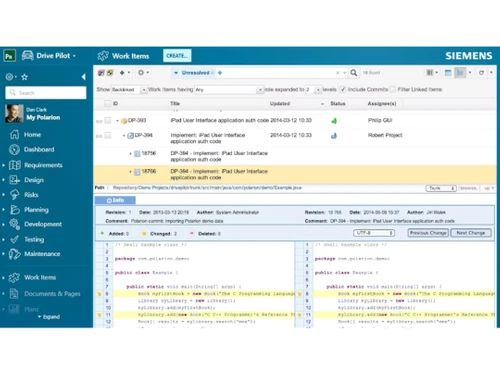Viewport: 500px width, 375px height.
Task: Open the Trunk branch dropdown
Action: coord(441,188)
